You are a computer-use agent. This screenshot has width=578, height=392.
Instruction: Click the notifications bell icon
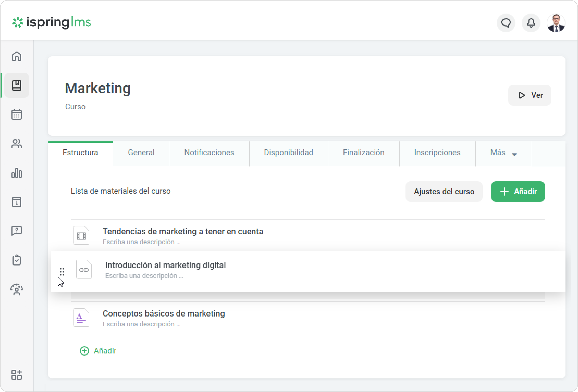[531, 23]
